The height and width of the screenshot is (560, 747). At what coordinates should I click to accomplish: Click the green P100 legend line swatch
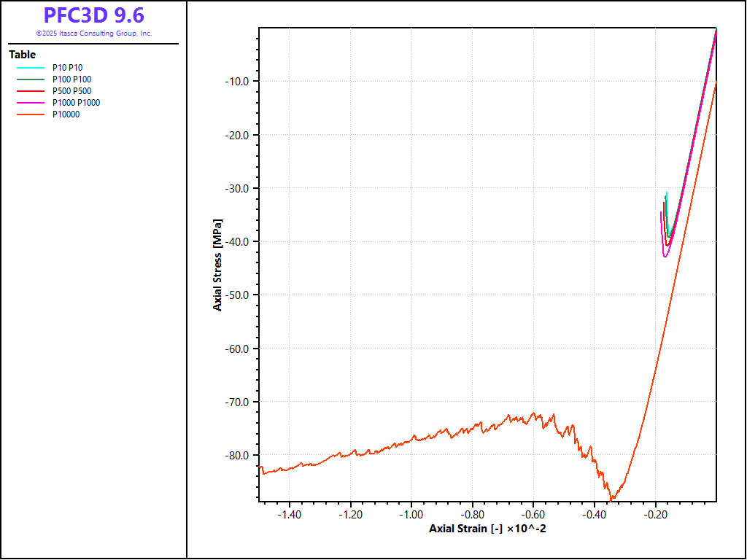click(x=30, y=79)
